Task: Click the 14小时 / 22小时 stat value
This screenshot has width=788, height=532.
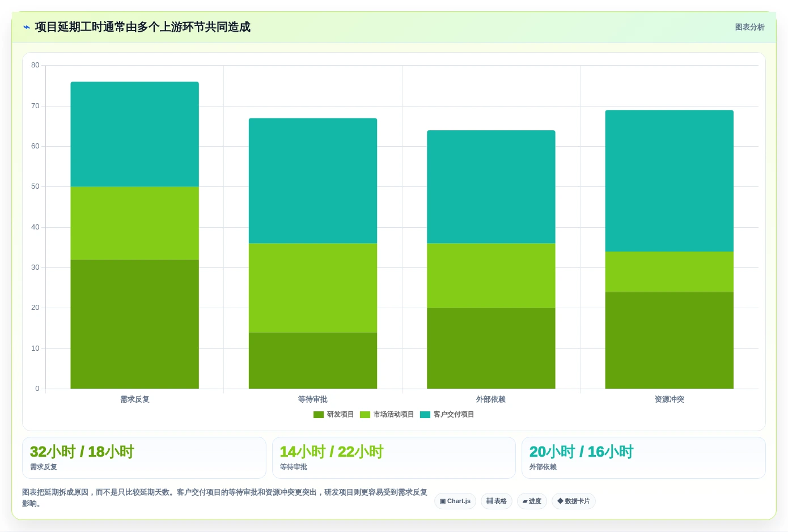Action: [332, 452]
